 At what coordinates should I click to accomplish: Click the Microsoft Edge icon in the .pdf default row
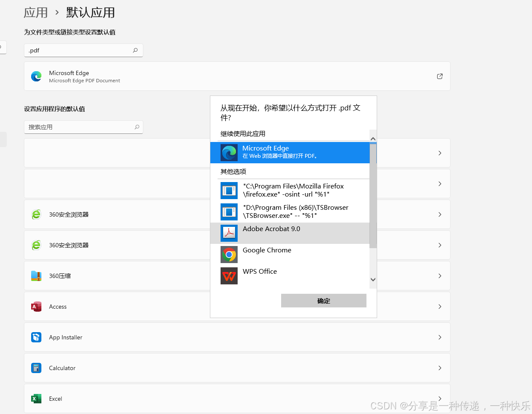(x=36, y=76)
